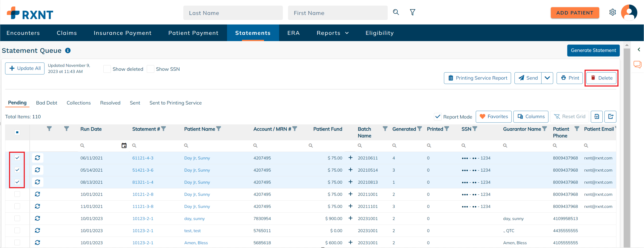Click the First Name search field

click(338, 13)
